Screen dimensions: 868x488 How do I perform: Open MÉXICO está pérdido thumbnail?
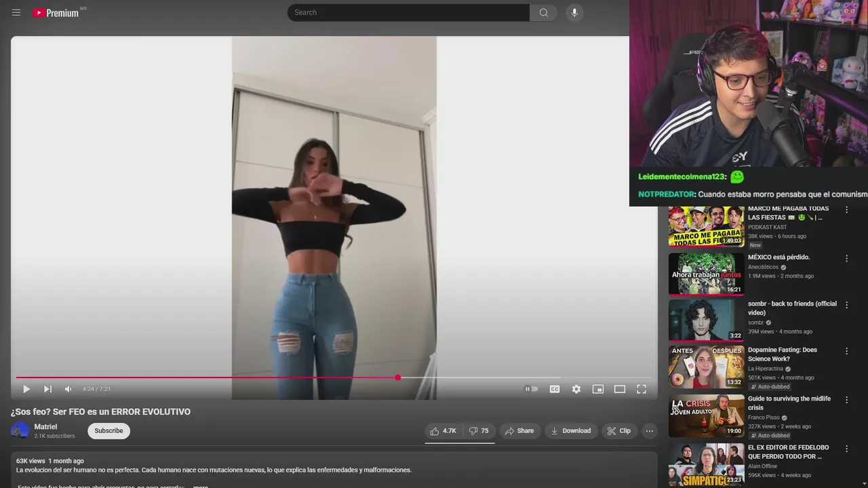pyautogui.click(x=706, y=274)
